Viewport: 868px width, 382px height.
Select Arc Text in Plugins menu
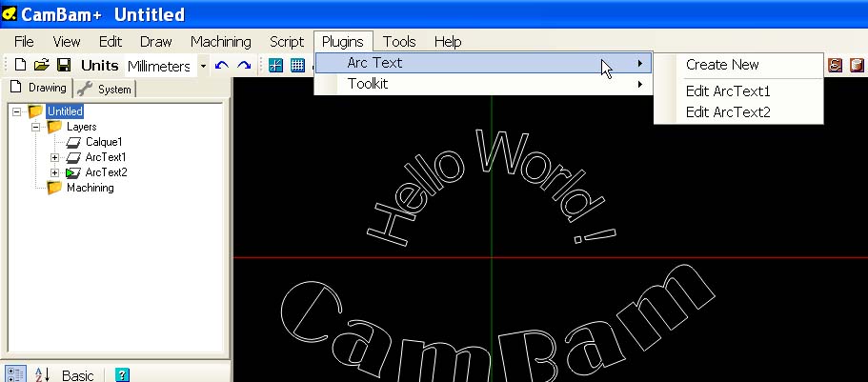(x=483, y=63)
